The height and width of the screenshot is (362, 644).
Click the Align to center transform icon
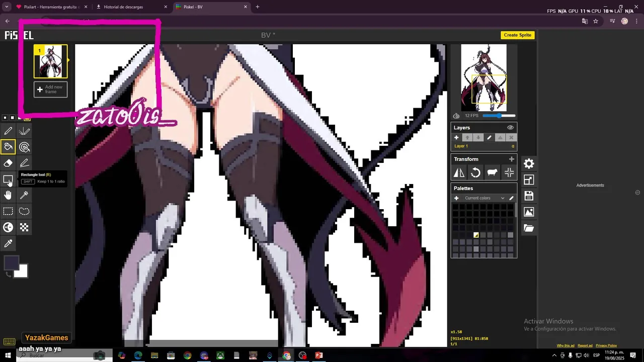click(509, 173)
